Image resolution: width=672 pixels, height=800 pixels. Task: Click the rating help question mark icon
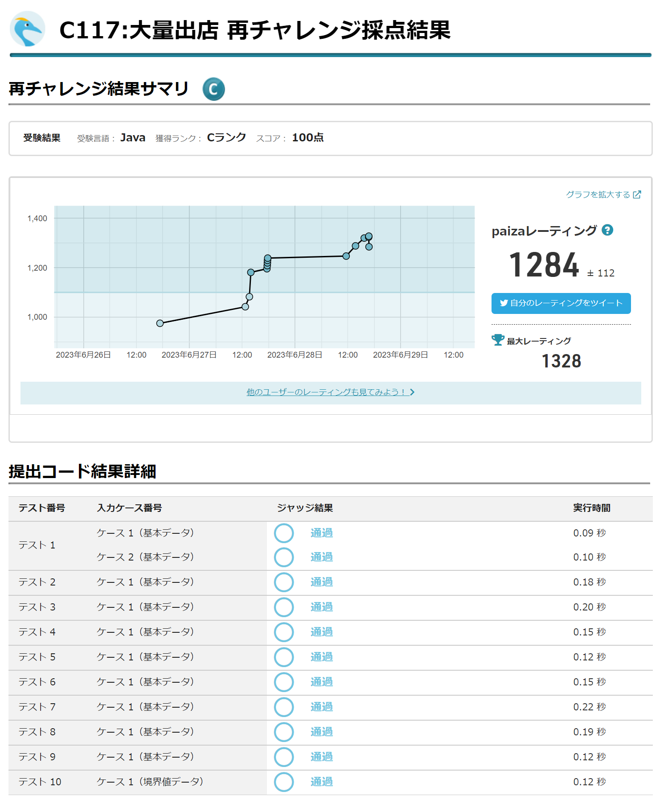click(607, 230)
